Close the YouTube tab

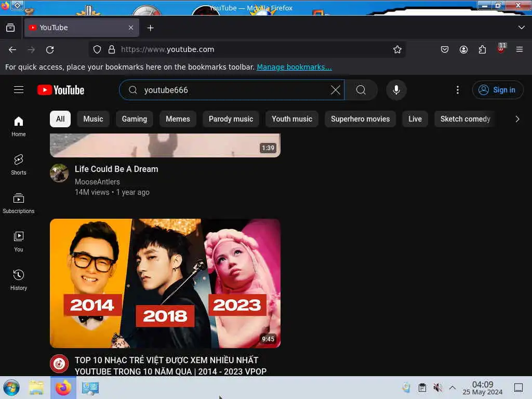(x=130, y=28)
